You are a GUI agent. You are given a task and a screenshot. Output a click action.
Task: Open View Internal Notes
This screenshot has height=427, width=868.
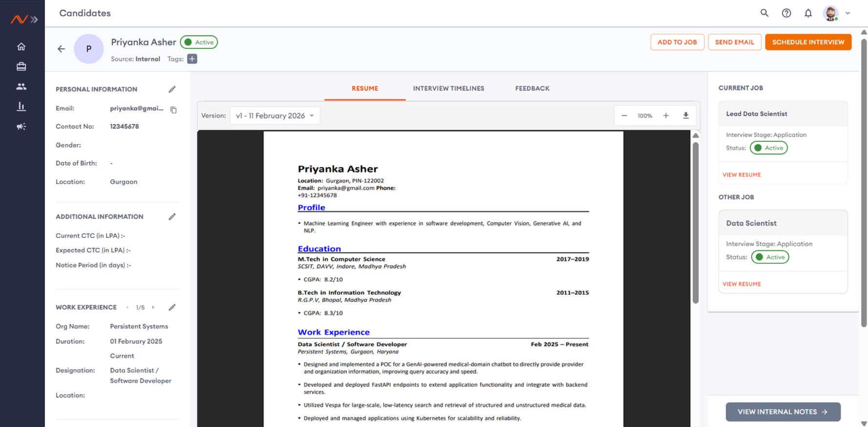coord(783,412)
